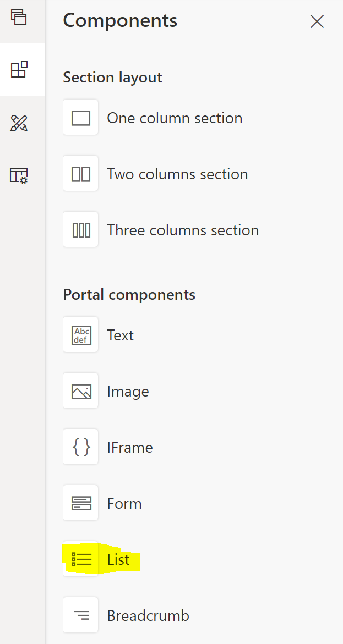
Task: Open the Pages and navigation sidebar icon
Action: (19, 17)
